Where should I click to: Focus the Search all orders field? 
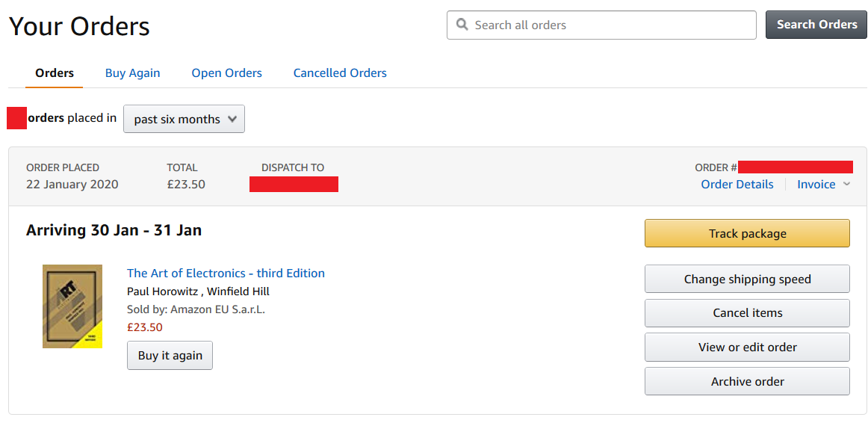coord(601,25)
